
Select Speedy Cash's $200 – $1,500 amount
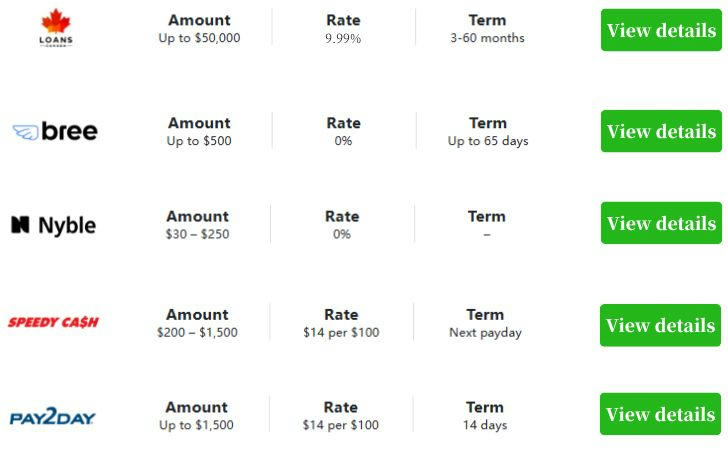(x=197, y=333)
